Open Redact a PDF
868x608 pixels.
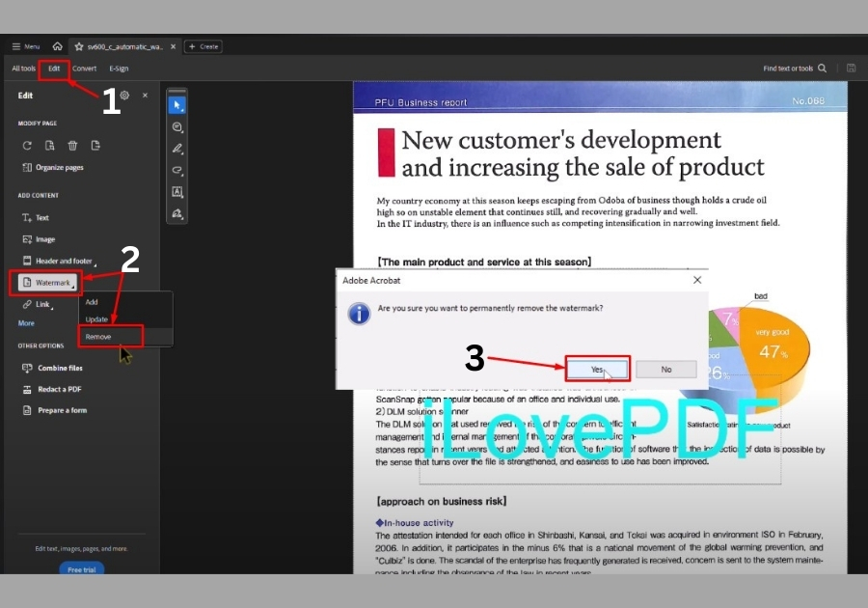coord(51,389)
